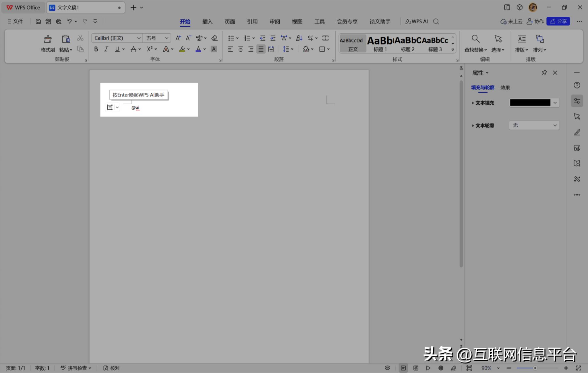
Task: Enable eye protection mode on status bar
Action: coord(387,368)
